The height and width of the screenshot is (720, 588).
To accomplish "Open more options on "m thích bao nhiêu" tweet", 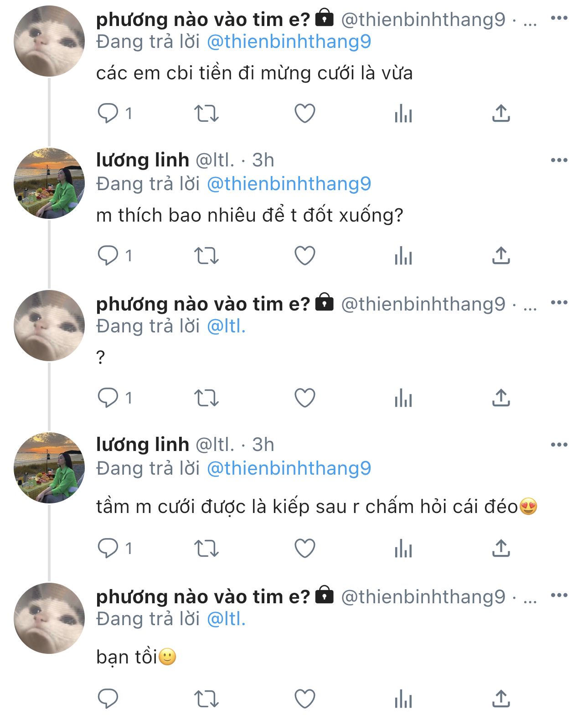I will pos(559,160).
